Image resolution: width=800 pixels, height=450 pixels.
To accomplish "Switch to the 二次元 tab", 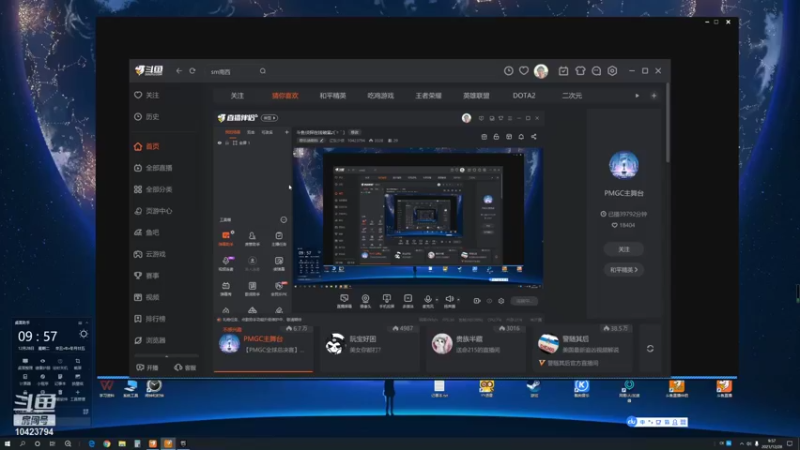I will 572,95.
